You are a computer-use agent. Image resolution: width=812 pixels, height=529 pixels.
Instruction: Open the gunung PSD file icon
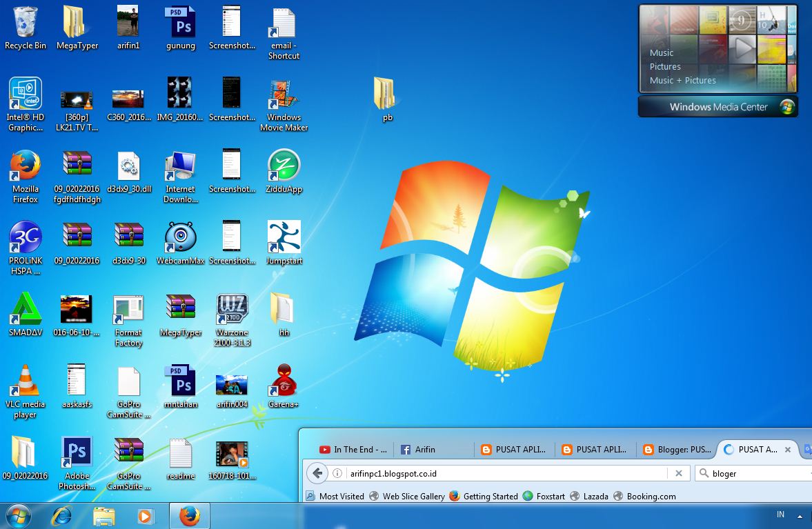point(180,22)
